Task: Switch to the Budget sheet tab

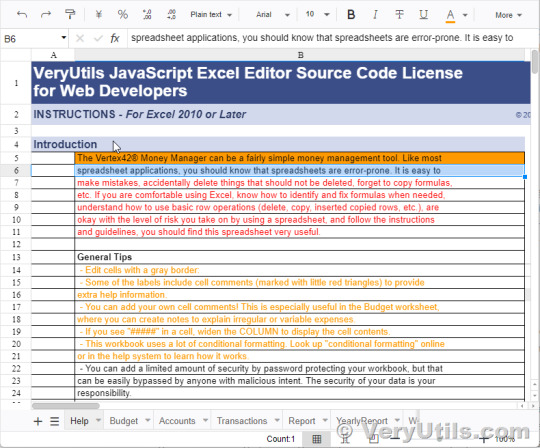Action: pyautogui.click(x=124, y=421)
